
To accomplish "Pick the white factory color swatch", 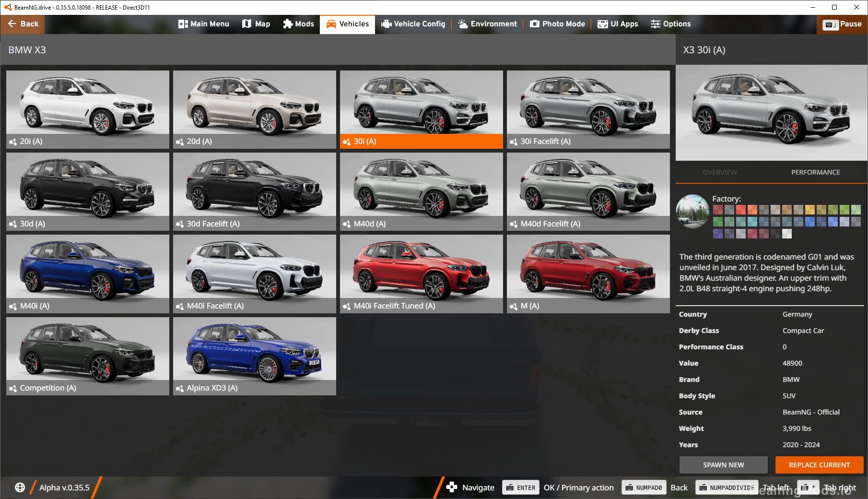I will (x=786, y=234).
